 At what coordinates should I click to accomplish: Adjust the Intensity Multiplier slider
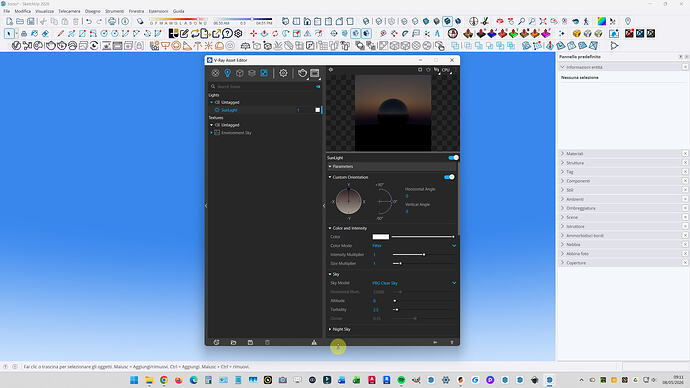[424, 255]
